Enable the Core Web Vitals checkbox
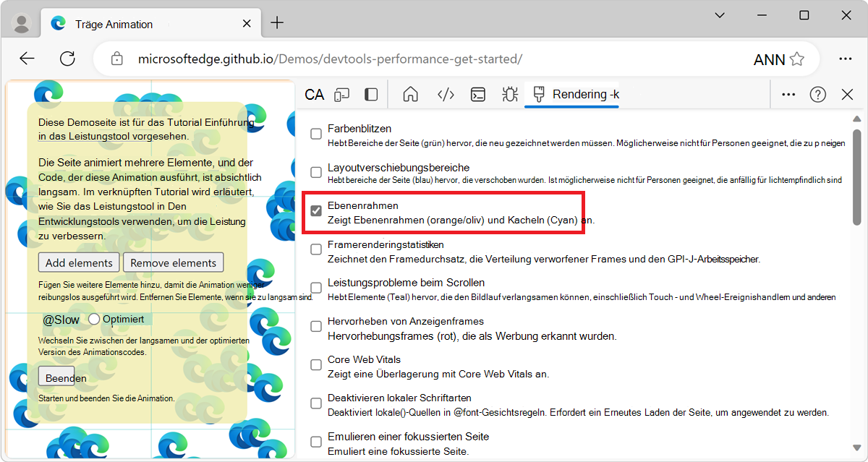This screenshot has height=462, width=868. click(316, 365)
